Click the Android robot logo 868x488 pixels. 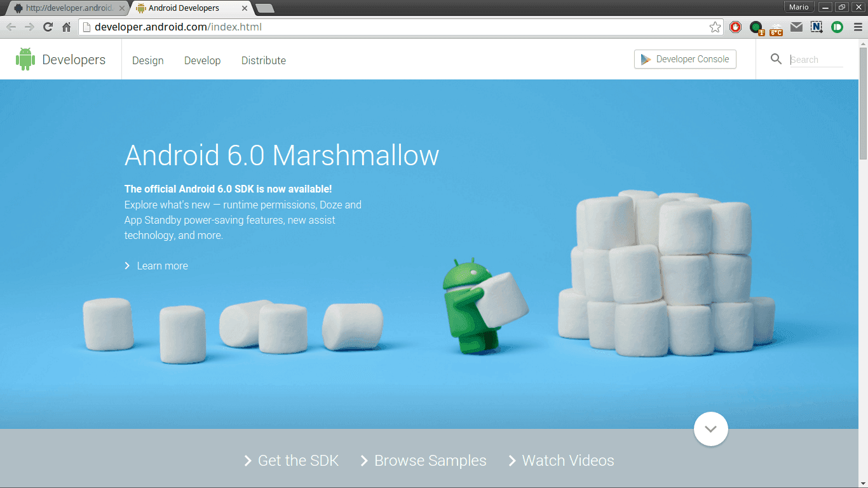25,59
